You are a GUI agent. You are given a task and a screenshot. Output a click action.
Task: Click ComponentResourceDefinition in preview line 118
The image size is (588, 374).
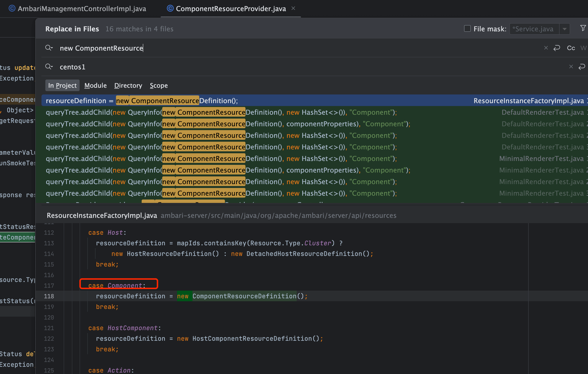[244, 296]
